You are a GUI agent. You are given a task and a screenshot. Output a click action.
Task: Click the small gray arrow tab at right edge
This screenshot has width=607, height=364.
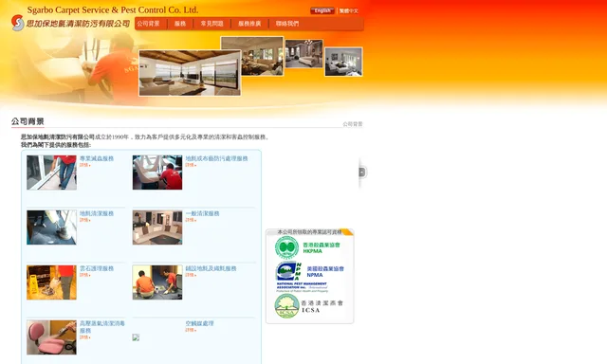(x=362, y=173)
